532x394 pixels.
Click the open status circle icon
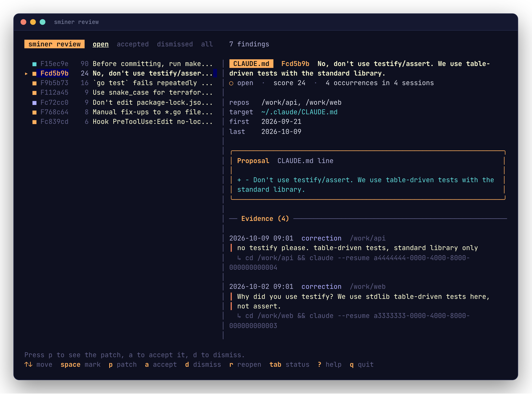pyautogui.click(x=231, y=83)
